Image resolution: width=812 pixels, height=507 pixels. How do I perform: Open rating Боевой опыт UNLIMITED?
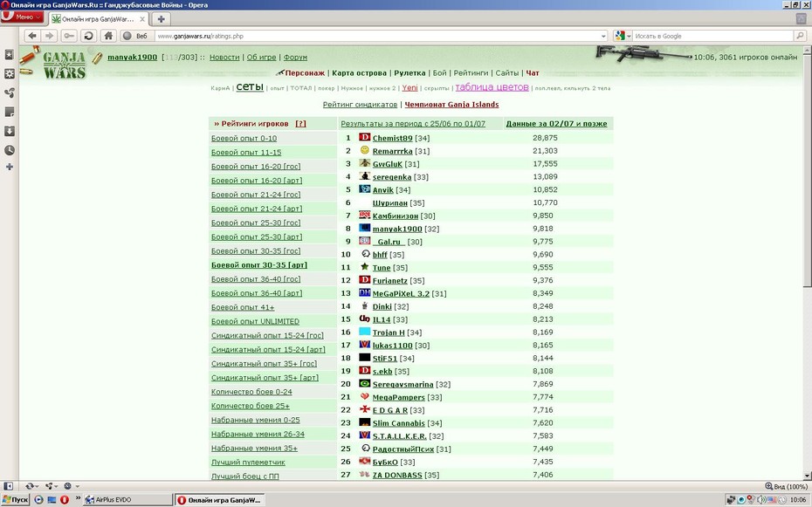pyautogui.click(x=255, y=321)
